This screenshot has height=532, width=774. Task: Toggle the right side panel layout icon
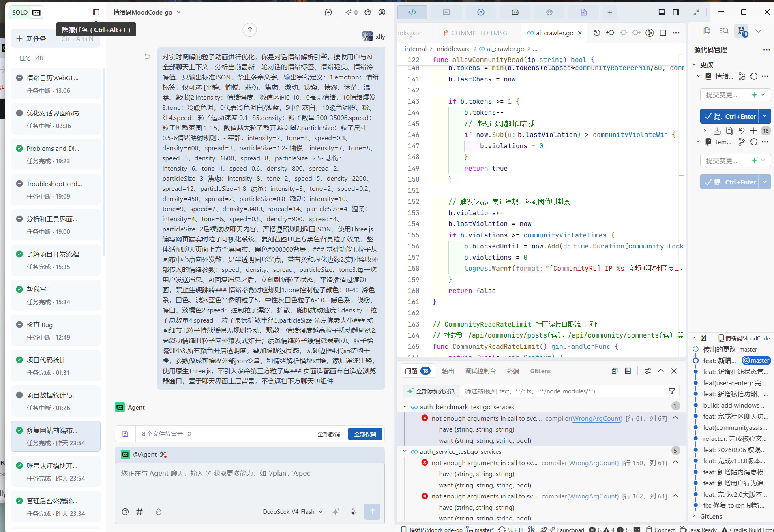click(676, 12)
